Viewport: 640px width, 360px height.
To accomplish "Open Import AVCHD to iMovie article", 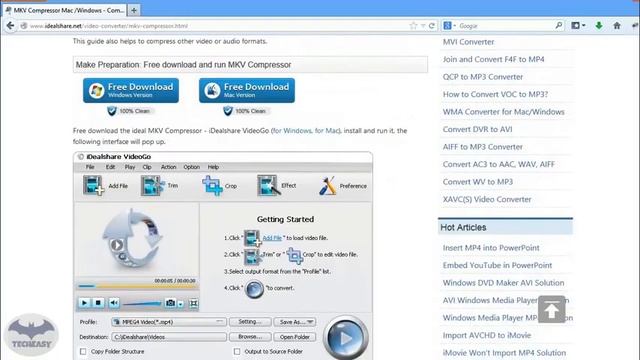I will pyautogui.click(x=487, y=336).
